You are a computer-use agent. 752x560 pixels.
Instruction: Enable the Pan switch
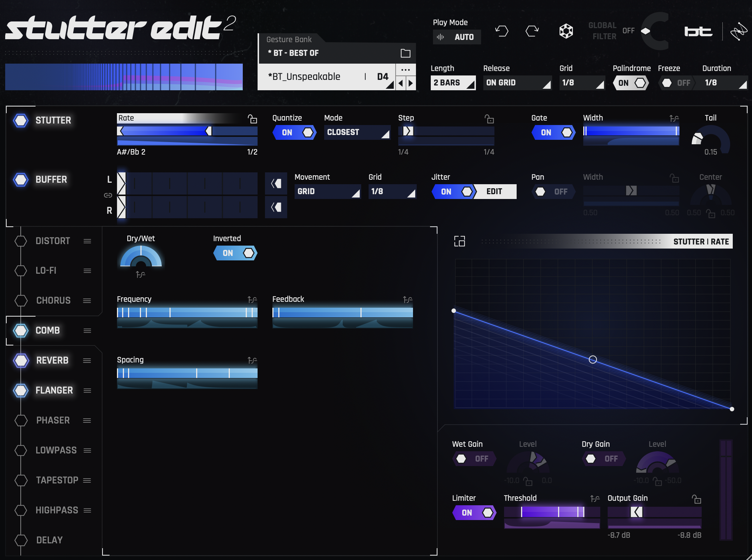554,192
